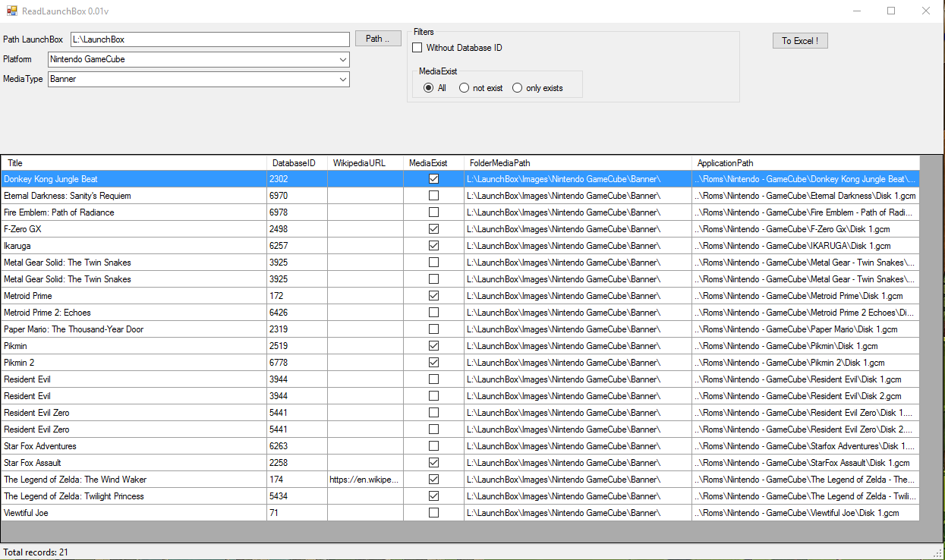Check MediaExist for Star Fox Adventures

pyautogui.click(x=433, y=446)
